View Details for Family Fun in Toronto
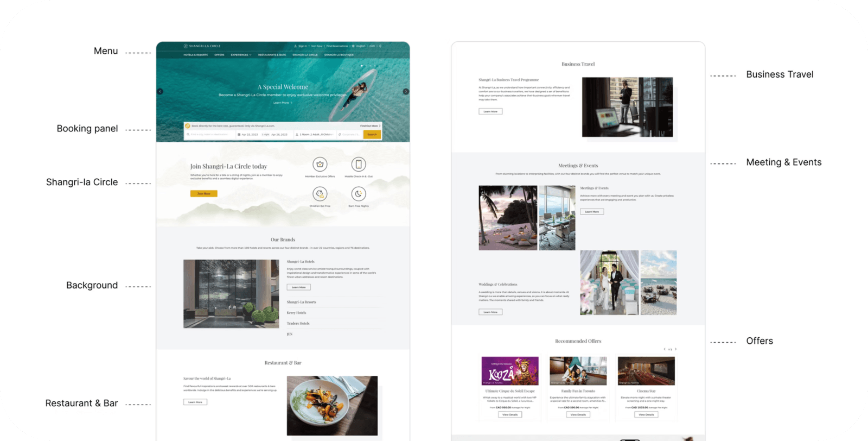The image size is (868, 441). pyautogui.click(x=578, y=414)
